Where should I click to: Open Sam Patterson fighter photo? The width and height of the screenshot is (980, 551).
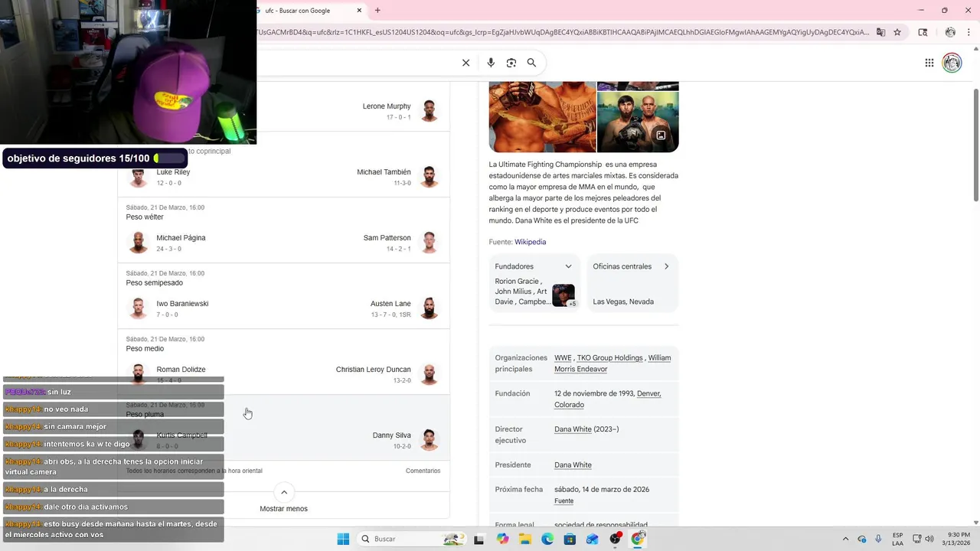(x=430, y=243)
